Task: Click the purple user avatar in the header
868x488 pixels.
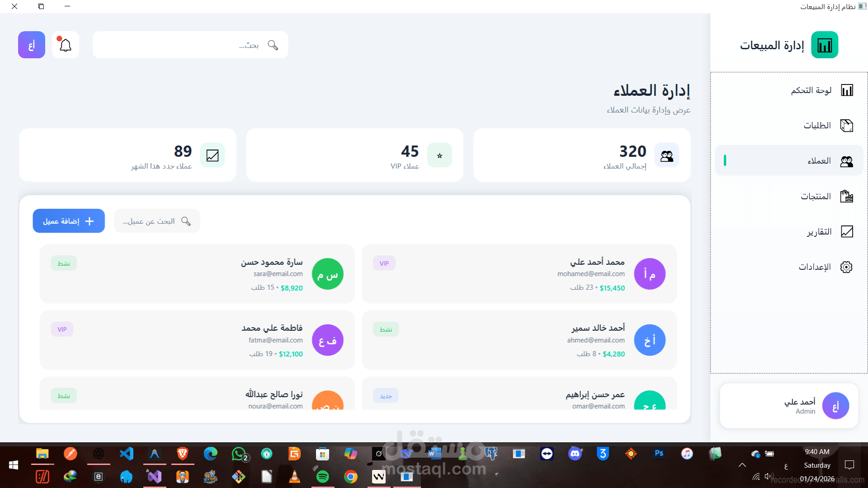Action: [x=32, y=45]
